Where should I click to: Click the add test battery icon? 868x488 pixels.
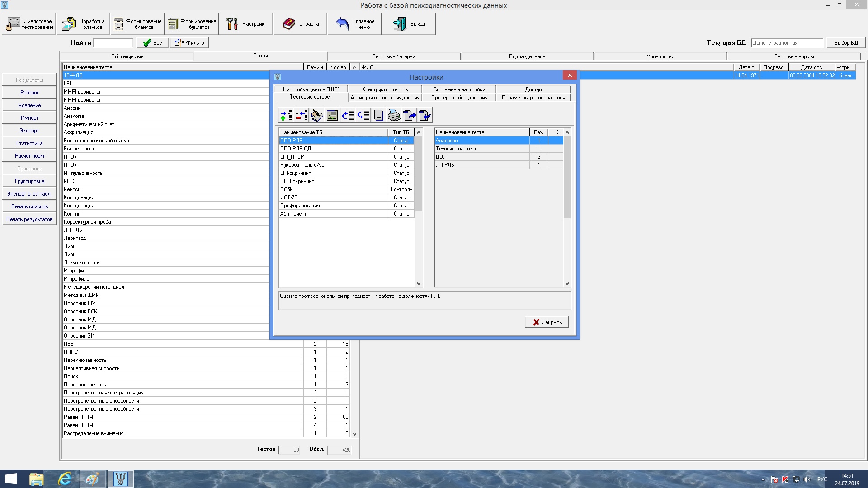[x=286, y=116]
